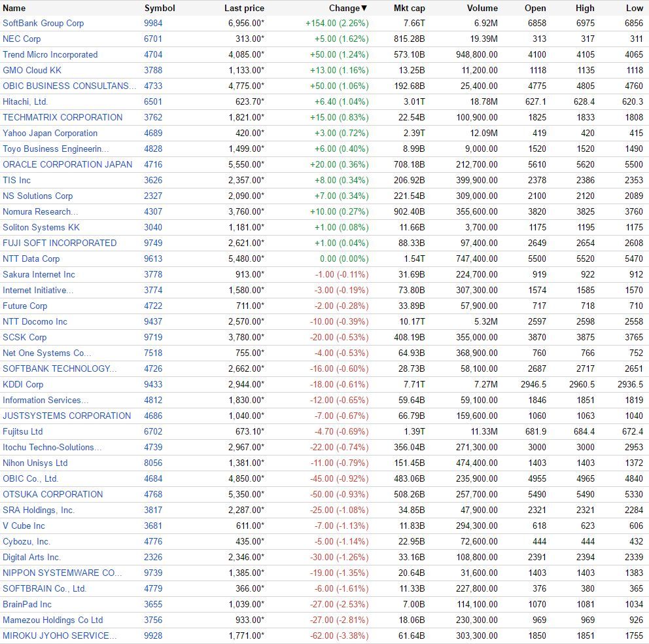Open Net One Systems link
This screenshot has width=649, height=644.
(46, 353)
